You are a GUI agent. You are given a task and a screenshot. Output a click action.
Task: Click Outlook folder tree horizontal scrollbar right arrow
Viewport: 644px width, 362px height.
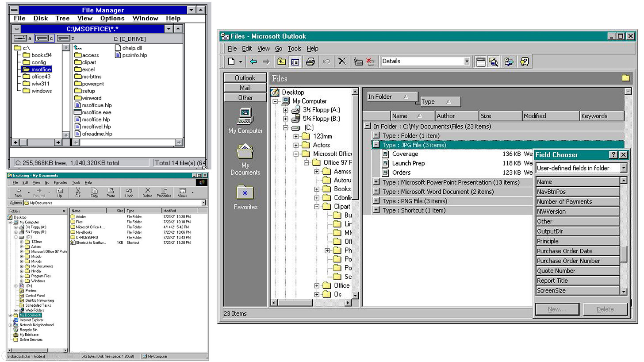tap(349, 303)
